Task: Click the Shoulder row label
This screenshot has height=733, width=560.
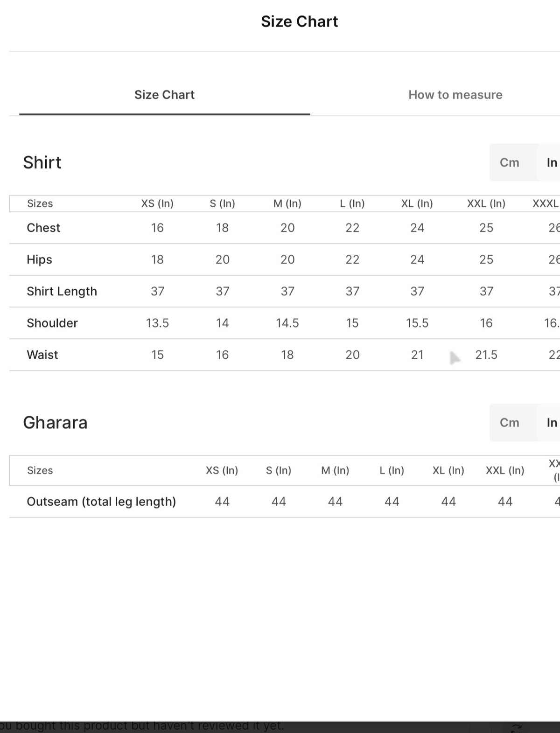Action: pyautogui.click(x=52, y=323)
